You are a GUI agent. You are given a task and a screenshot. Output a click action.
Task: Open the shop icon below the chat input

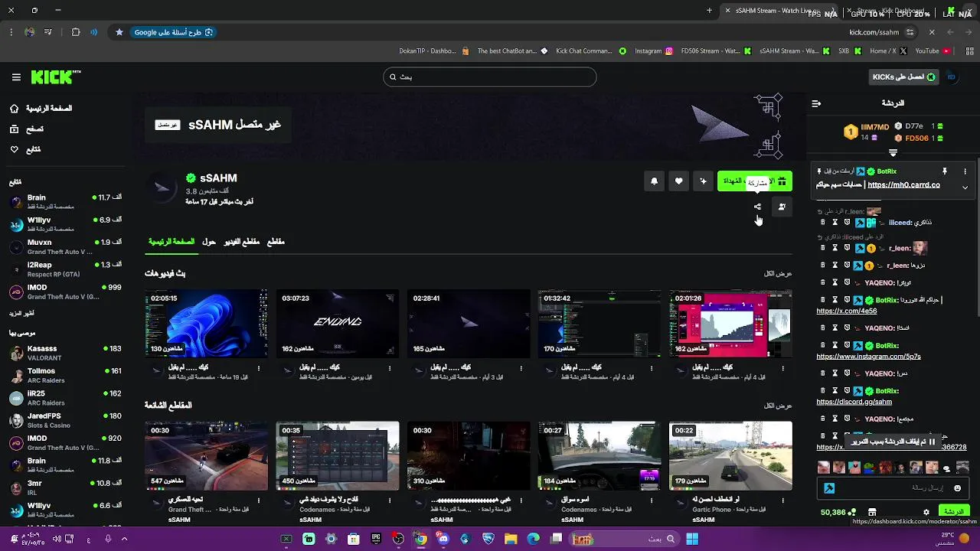(872, 512)
